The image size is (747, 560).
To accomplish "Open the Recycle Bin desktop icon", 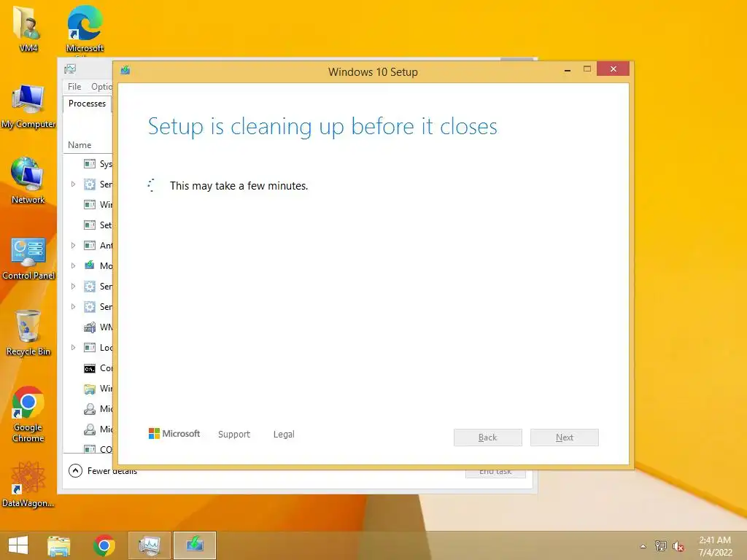I will [28, 332].
